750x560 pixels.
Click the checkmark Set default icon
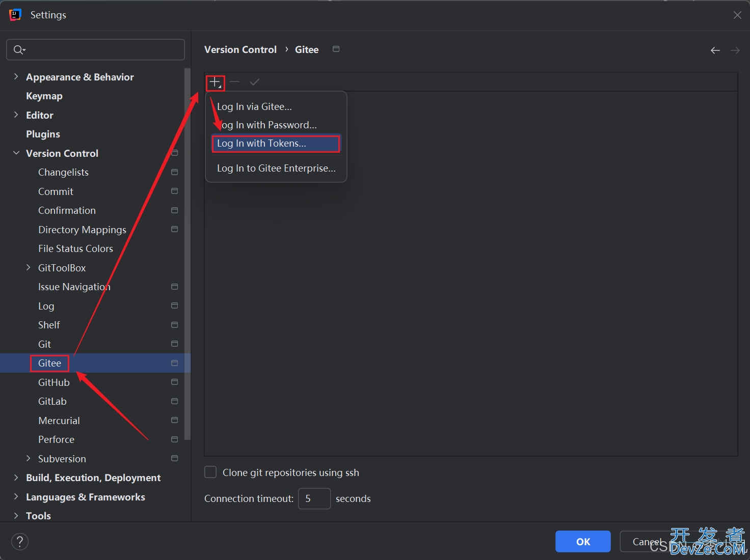[255, 82]
